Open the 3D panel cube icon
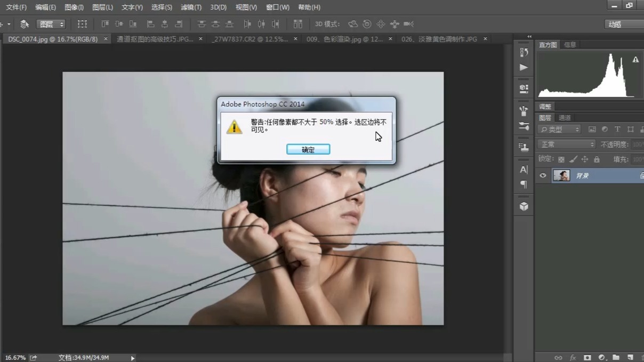The width and height of the screenshot is (644, 362). tap(523, 205)
